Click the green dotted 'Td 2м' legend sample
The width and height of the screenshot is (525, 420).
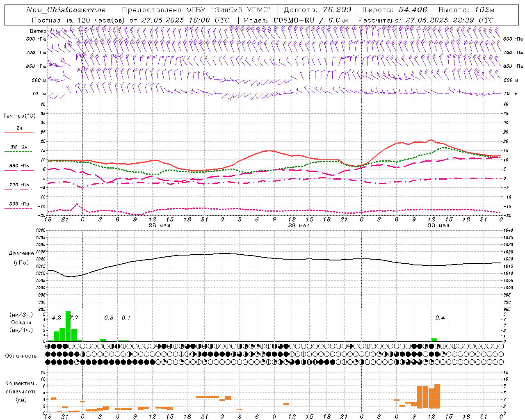(18, 152)
